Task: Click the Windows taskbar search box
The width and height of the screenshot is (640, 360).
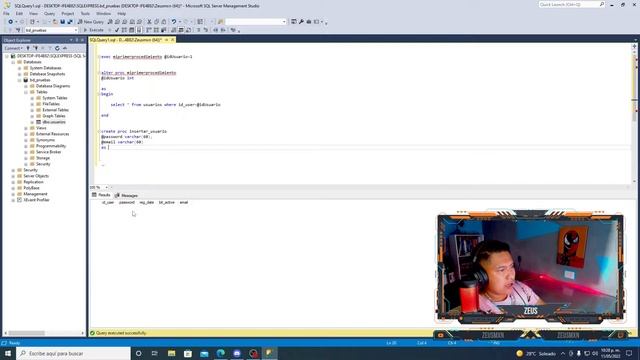Action: [73, 353]
